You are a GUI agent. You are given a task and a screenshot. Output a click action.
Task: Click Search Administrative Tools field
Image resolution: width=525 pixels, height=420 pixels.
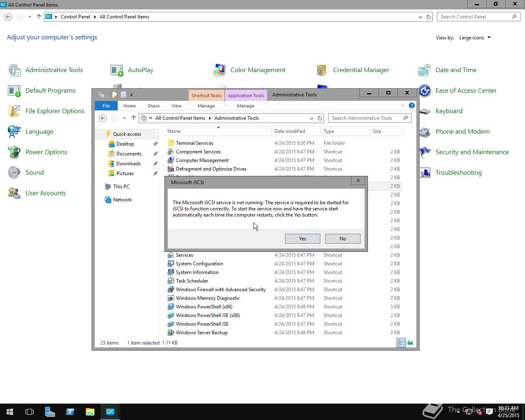(x=370, y=118)
